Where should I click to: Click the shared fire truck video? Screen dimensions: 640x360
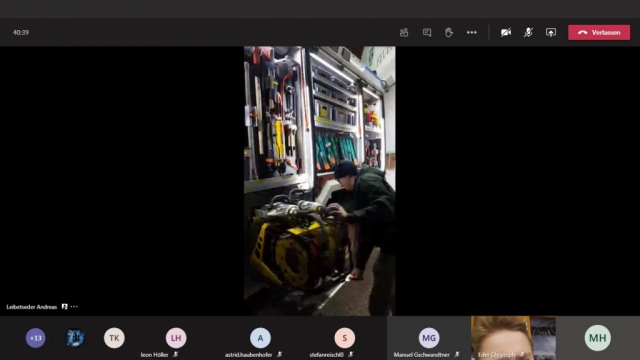(x=320, y=181)
